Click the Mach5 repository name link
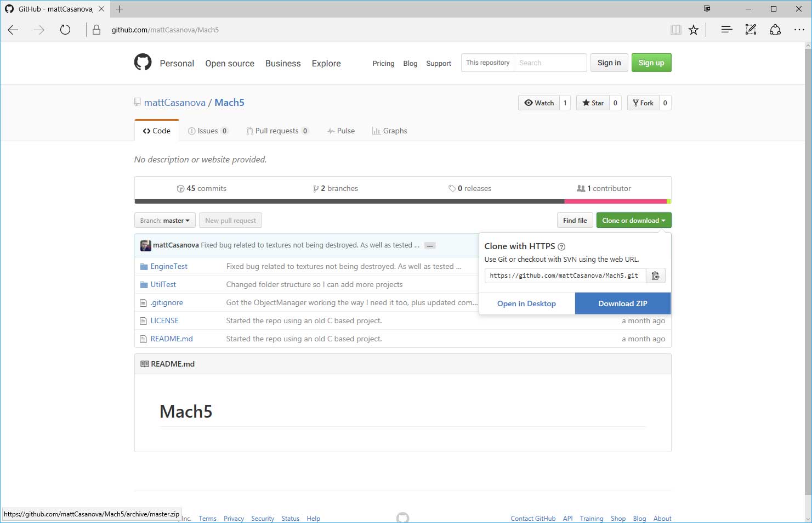Image resolution: width=812 pixels, height=523 pixels. [229, 103]
